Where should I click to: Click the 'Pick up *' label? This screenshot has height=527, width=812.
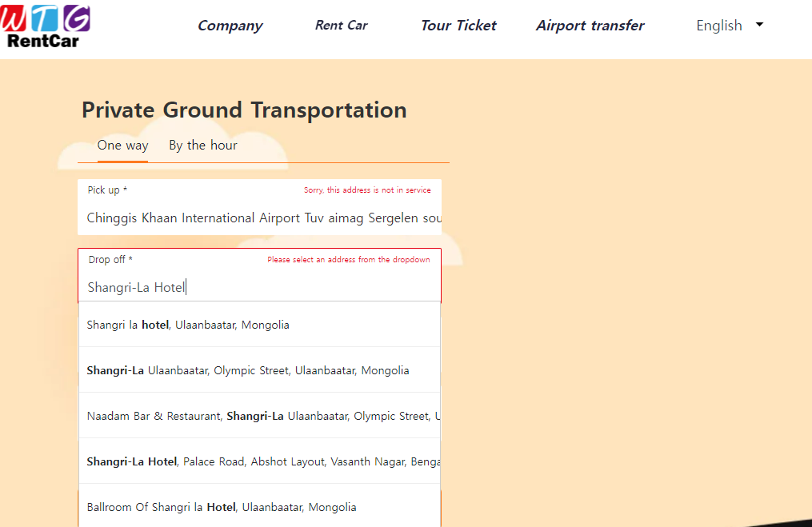(107, 190)
